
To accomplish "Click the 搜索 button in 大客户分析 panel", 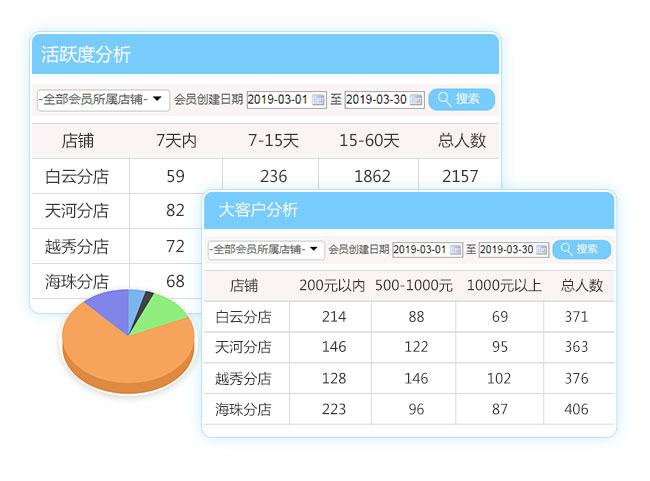I will coord(581,249).
